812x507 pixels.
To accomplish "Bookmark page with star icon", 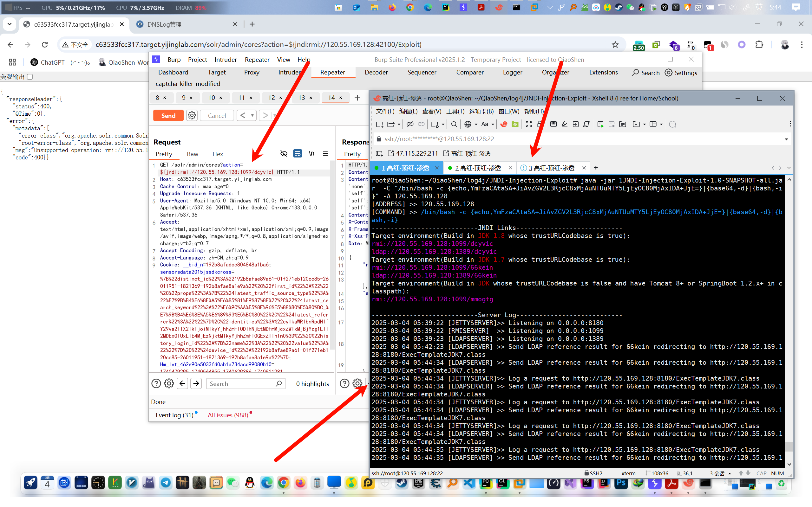I will point(615,45).
